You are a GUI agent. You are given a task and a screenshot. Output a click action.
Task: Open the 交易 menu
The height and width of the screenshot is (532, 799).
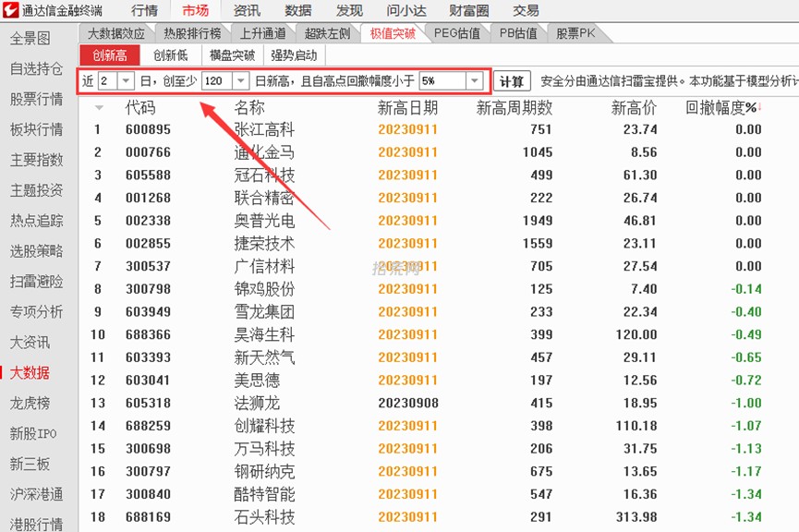coord(526,11)
